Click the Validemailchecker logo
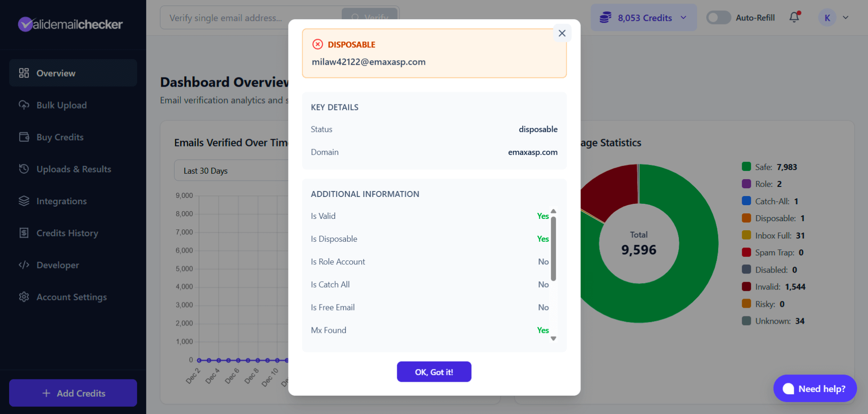 pos(70,24)
